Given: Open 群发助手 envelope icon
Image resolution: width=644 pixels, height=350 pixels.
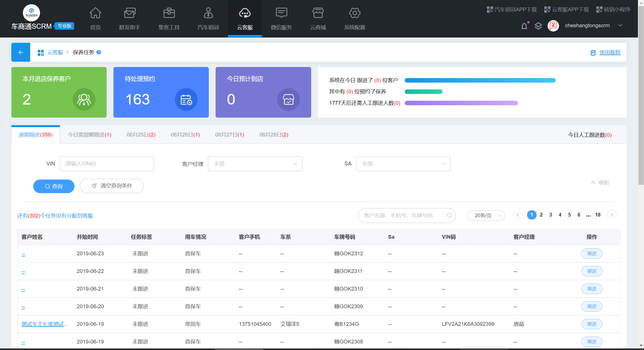Looking at the screenshot, I should click(130, 13).
